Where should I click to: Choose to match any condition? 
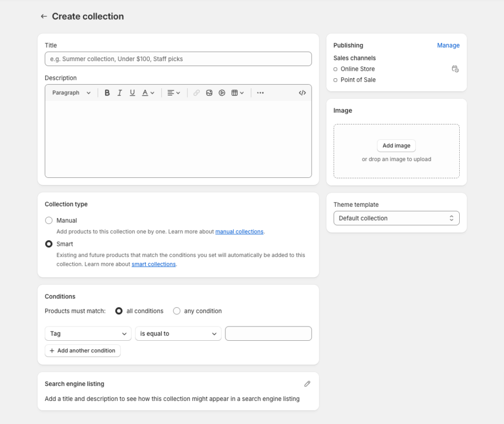[x=177, y=311]
